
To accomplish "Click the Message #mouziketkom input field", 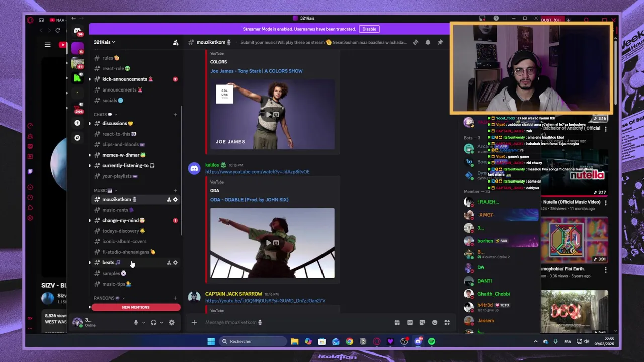I will tap(297, 322).
